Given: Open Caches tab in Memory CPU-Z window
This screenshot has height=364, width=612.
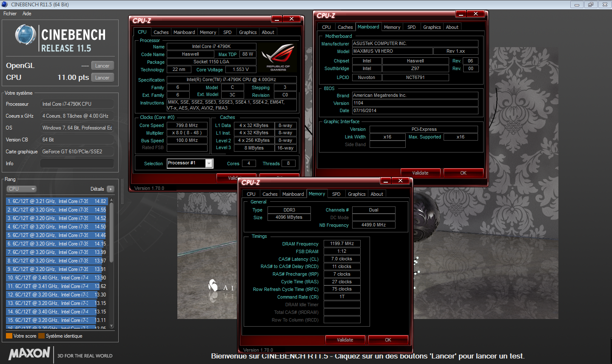Looking at the screenshot, I should point(270,194).
